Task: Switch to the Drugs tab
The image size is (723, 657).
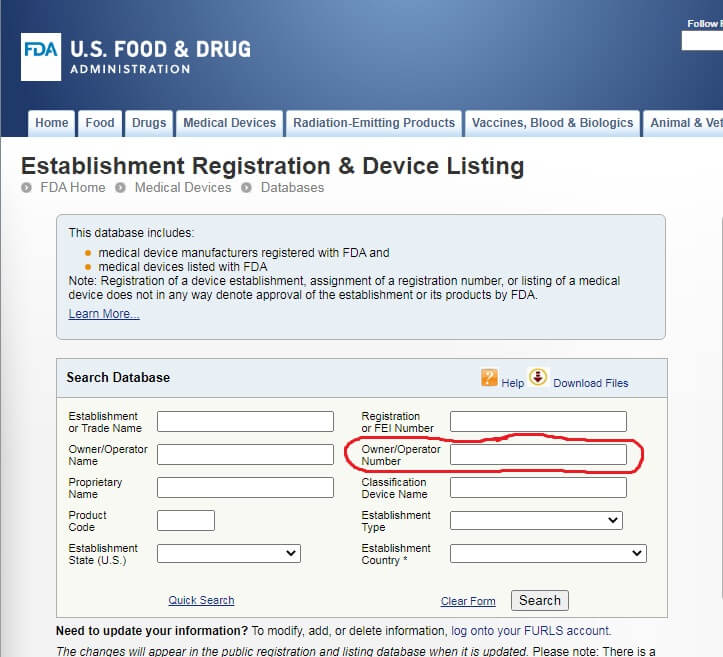Action: 149,123
